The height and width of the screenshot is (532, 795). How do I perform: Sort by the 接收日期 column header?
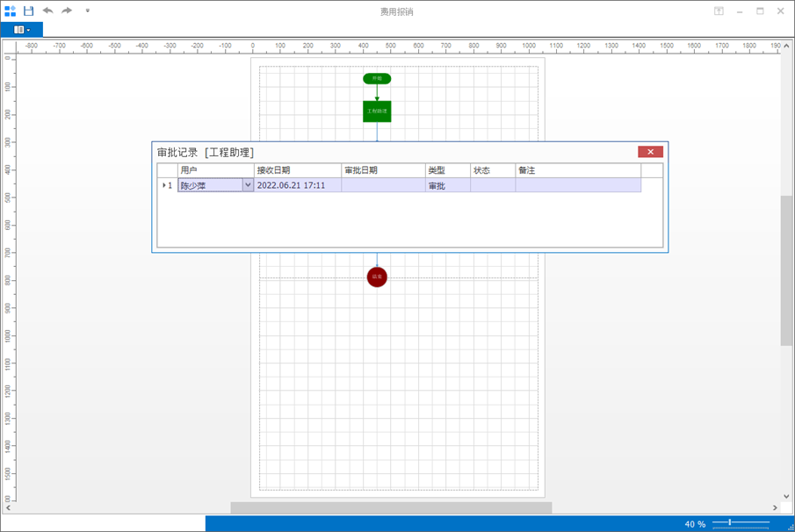[x=297, y=170]
